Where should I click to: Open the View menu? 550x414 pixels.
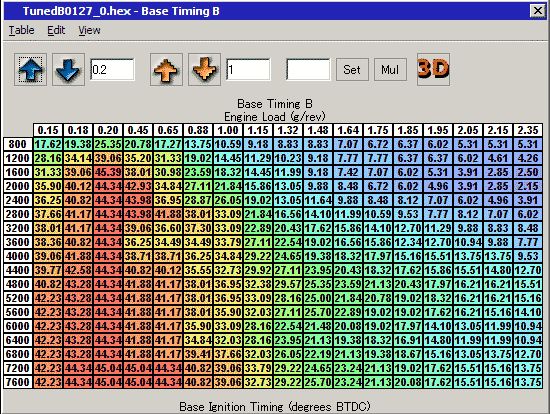click(89, 31)
